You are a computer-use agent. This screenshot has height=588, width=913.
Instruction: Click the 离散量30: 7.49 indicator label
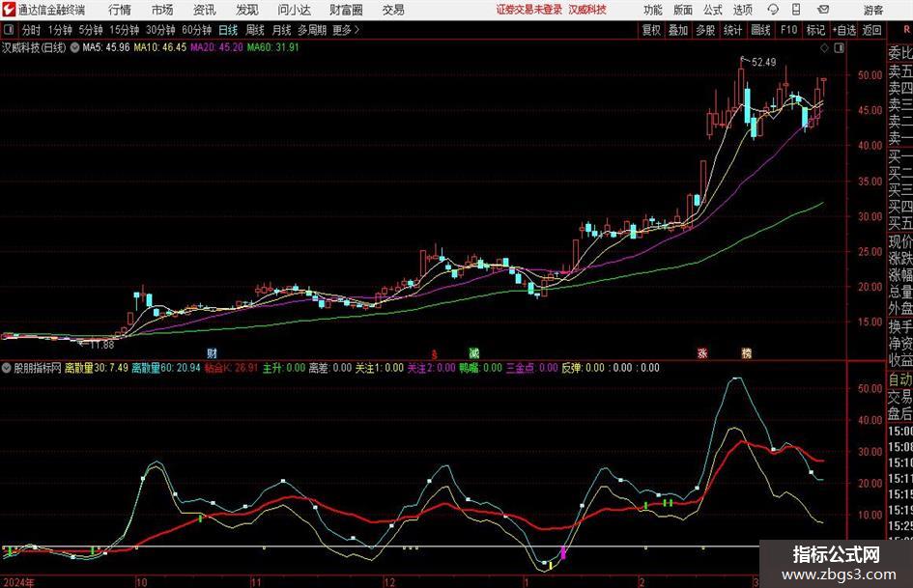[96, 368]
